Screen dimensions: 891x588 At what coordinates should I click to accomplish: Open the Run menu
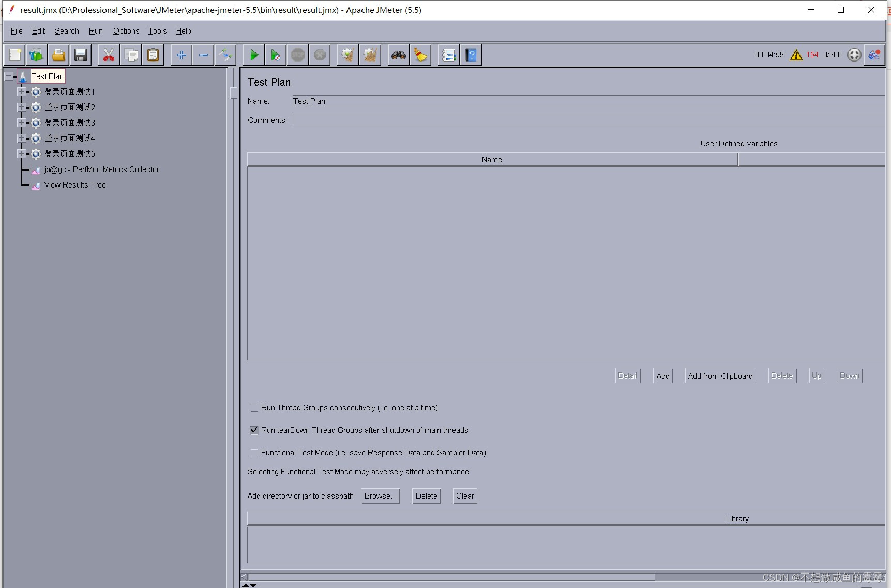95,31
